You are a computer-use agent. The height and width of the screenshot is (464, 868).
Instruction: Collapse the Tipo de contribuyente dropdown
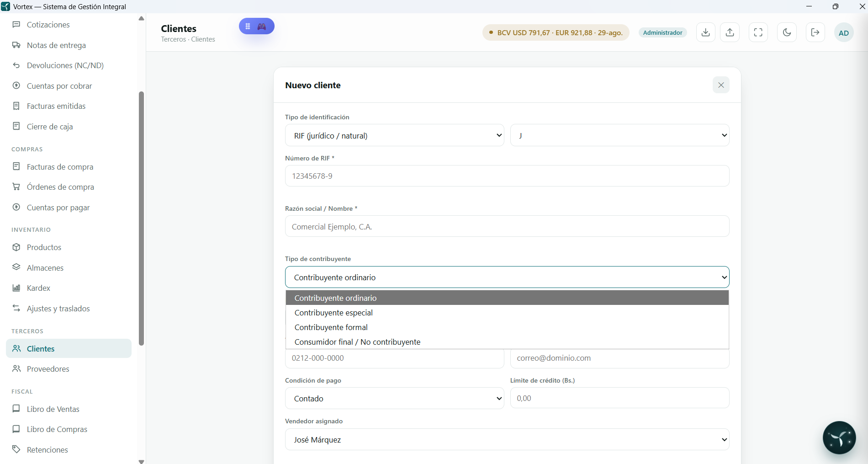coord(507,277)
